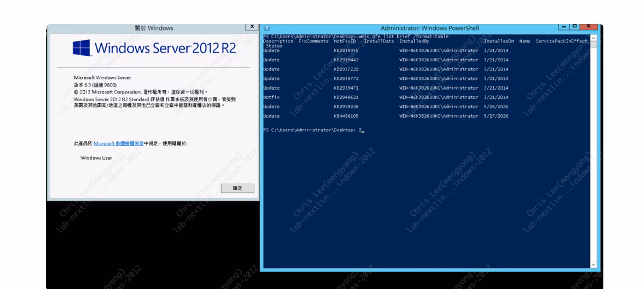644x289 pixels.
Task: Click the About Windows title 關於 Windows
Action: (x=154, y=28)
